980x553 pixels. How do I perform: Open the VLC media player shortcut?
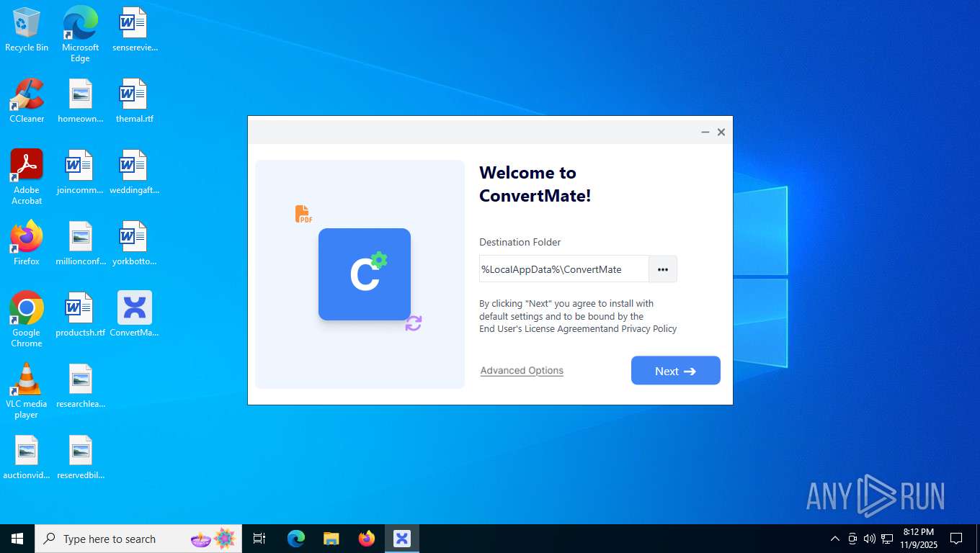pos(27,391)
